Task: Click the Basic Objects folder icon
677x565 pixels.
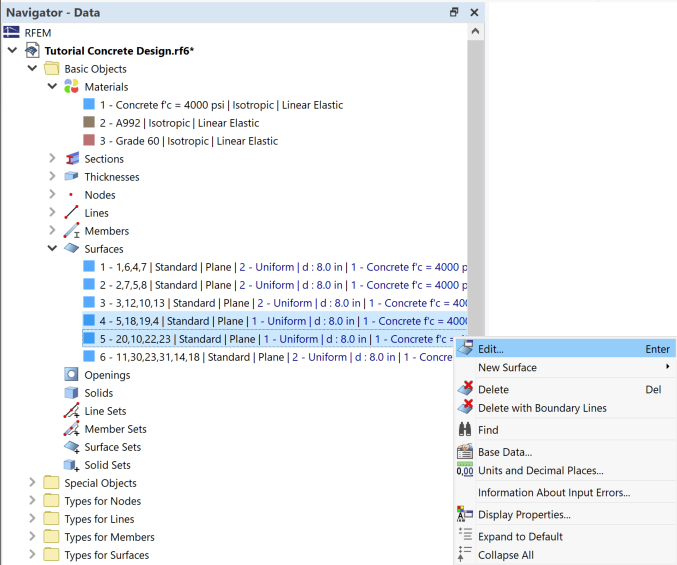Action: (x=52, y=69)
